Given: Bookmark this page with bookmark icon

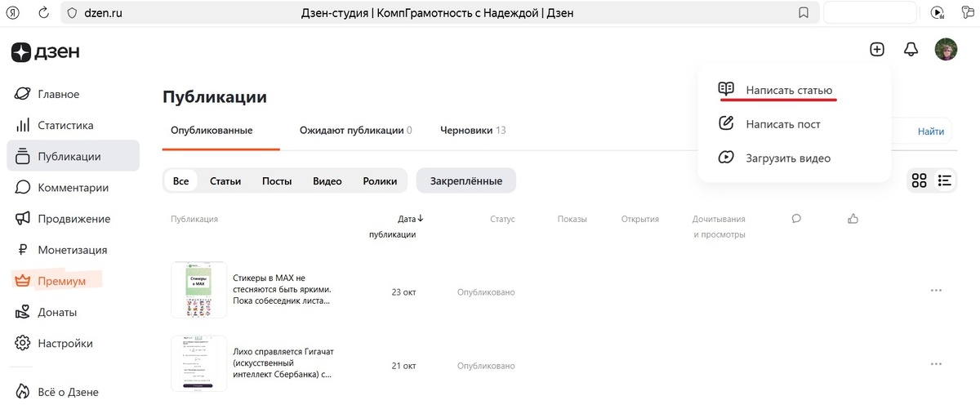Looking at the screenshot, I should (804, 12).
